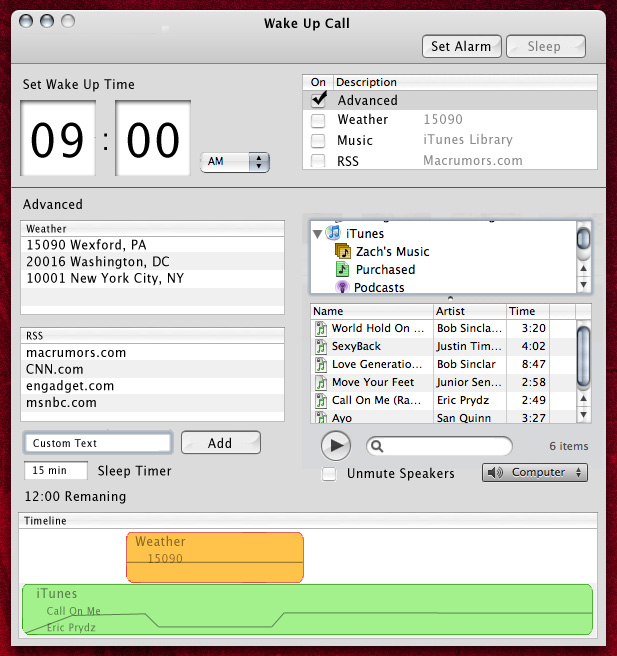
Task: Click the music file icon beside World Hold On
Action: (321, 328)
